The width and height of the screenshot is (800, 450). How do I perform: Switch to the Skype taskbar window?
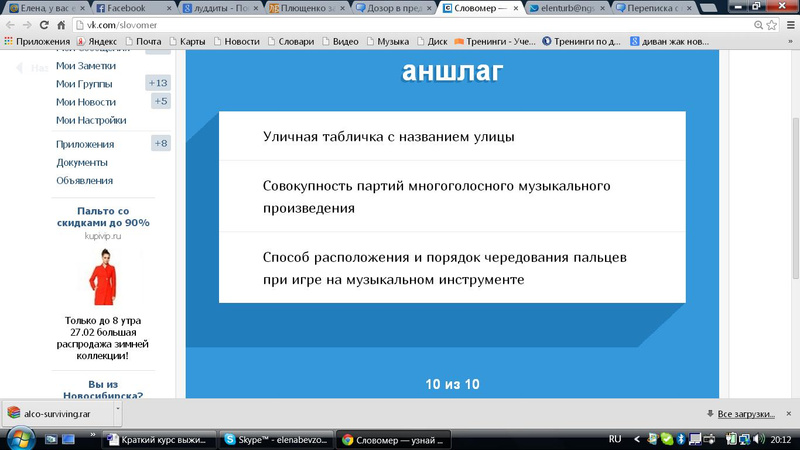coord(276,440)
